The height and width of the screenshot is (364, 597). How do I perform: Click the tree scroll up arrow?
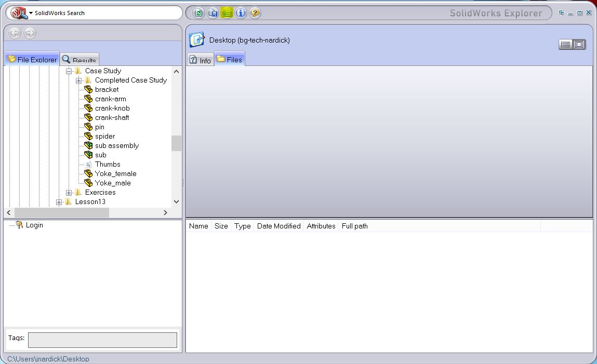click(x=176, y=71)
